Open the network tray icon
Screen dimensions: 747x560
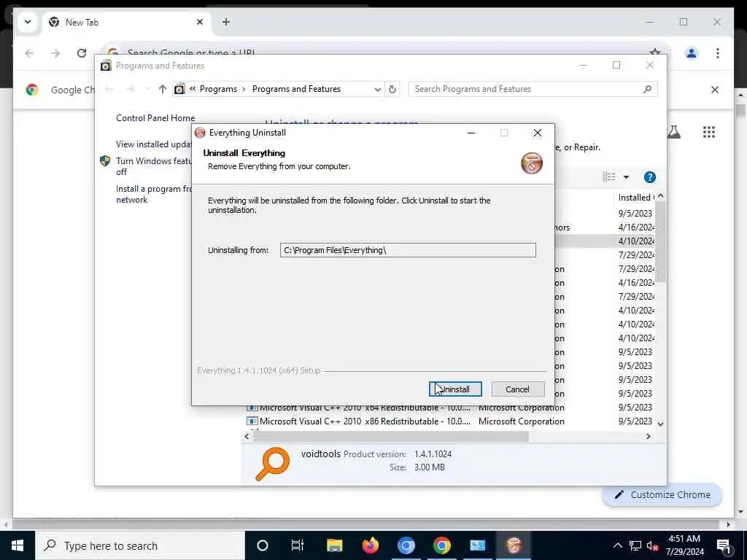tap(635, 545)
